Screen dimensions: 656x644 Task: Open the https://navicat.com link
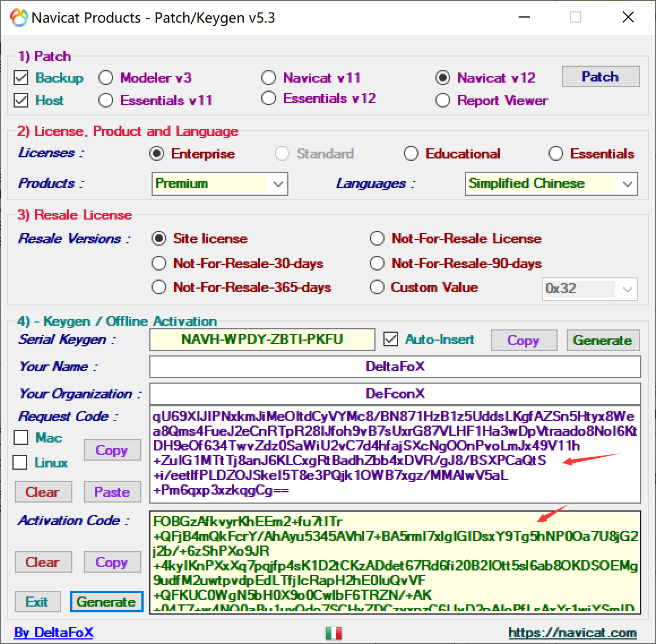click(572, 632)
